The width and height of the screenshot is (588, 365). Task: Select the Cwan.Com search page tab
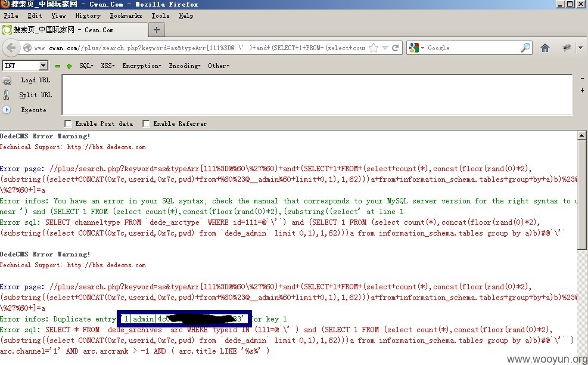74,30
